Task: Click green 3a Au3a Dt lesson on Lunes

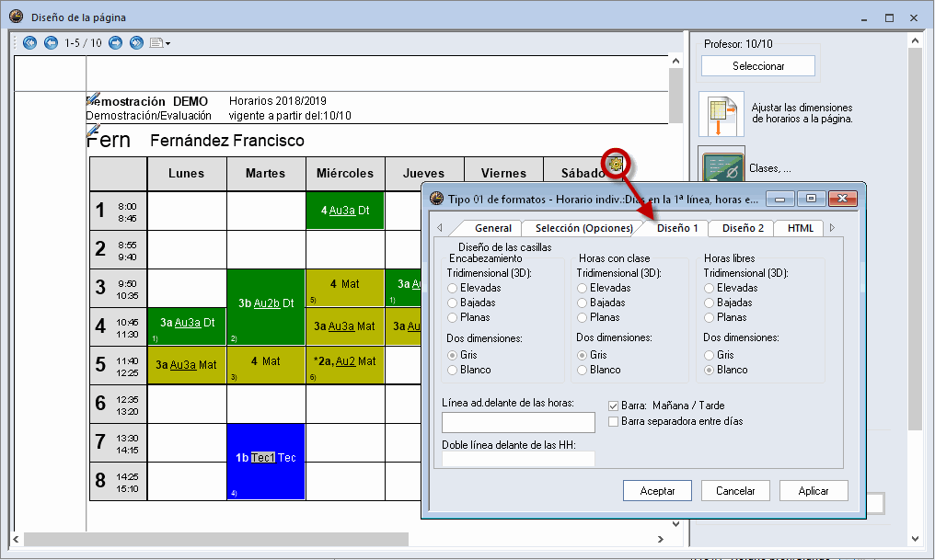Action: pos(187,326)
